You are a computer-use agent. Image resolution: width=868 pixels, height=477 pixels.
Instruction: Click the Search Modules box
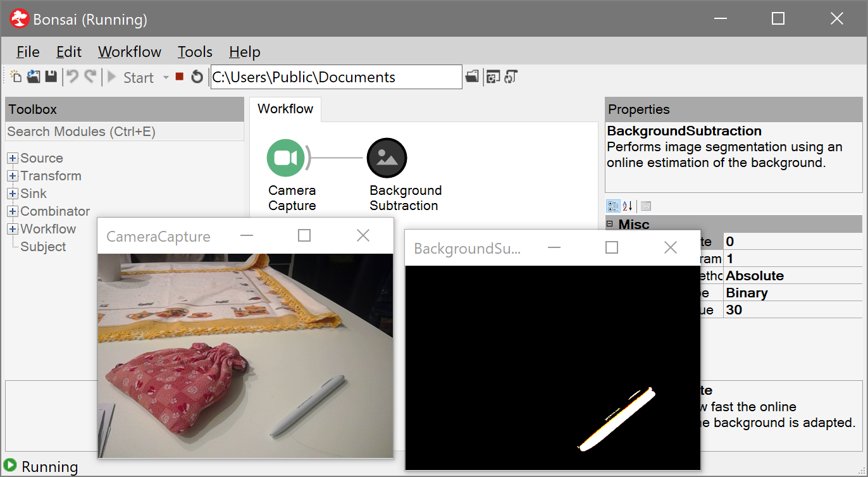coord(125,132)
